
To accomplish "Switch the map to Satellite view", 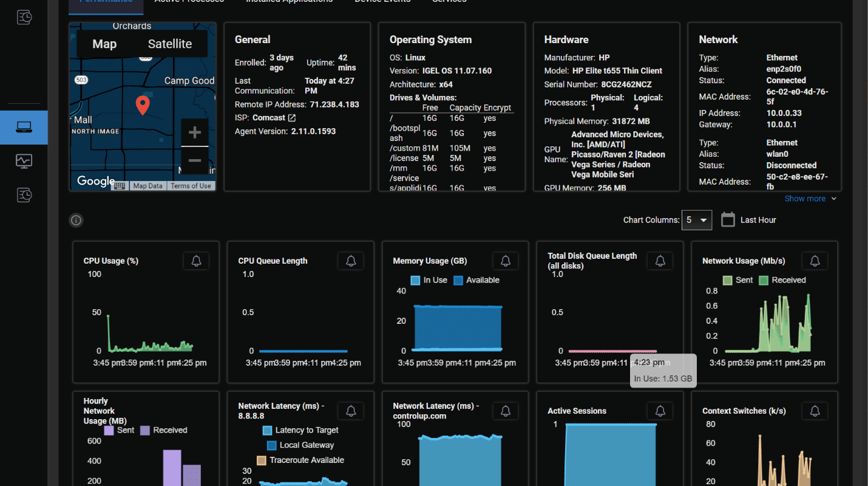I will click(170, 44).
